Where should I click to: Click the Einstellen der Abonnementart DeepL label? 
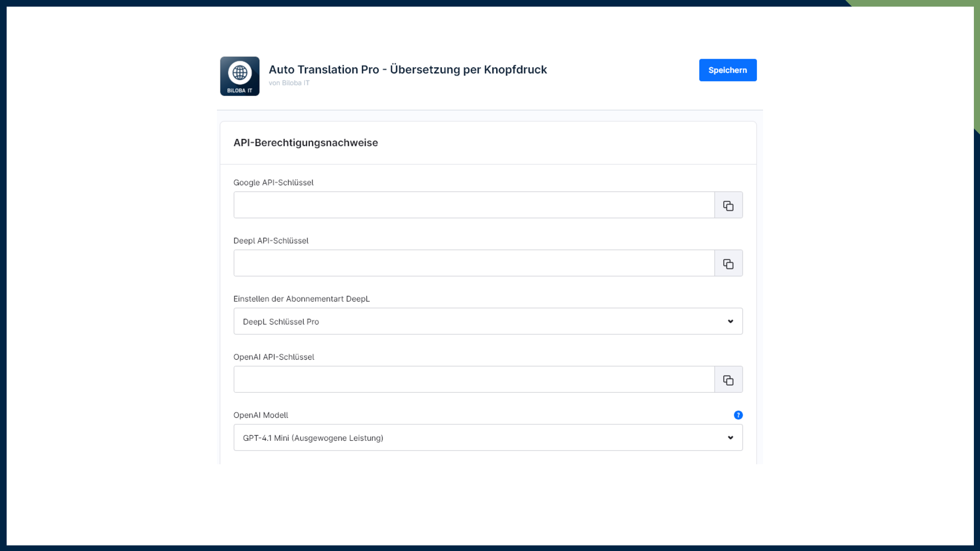click(301, 298)
